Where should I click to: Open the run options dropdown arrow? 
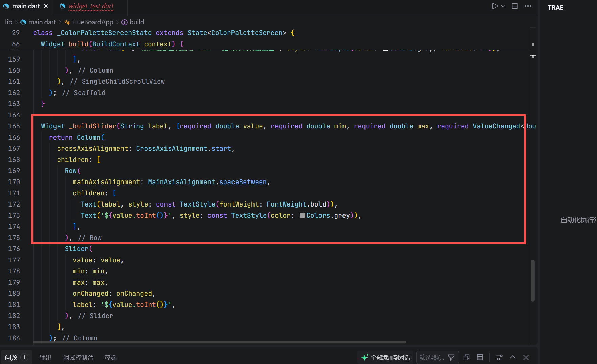(x=503, y=6)
